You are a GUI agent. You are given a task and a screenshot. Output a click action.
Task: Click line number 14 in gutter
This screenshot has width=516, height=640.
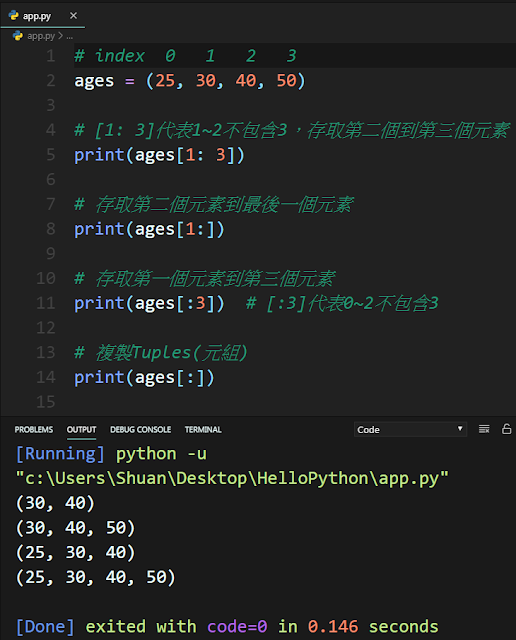(x=46, y=377)
